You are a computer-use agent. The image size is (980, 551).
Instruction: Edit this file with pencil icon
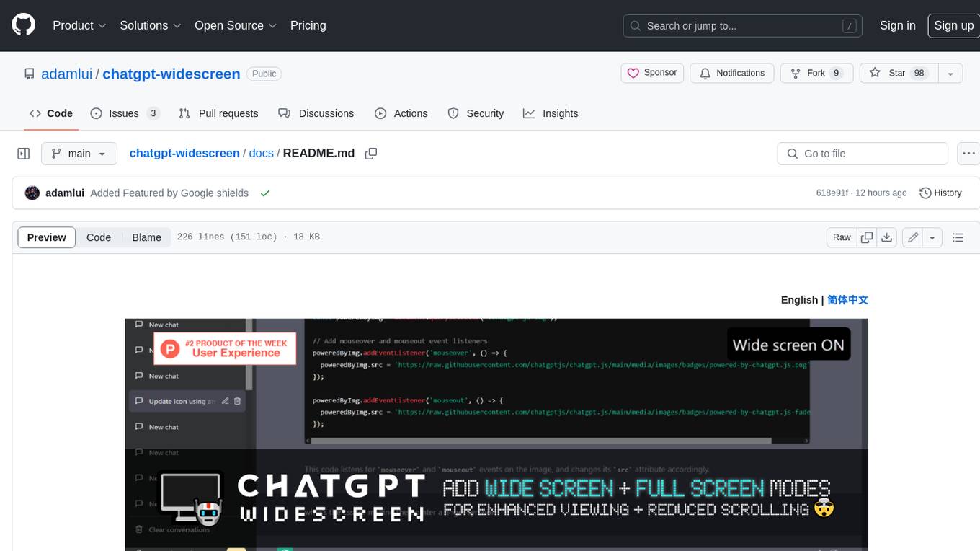913,237
